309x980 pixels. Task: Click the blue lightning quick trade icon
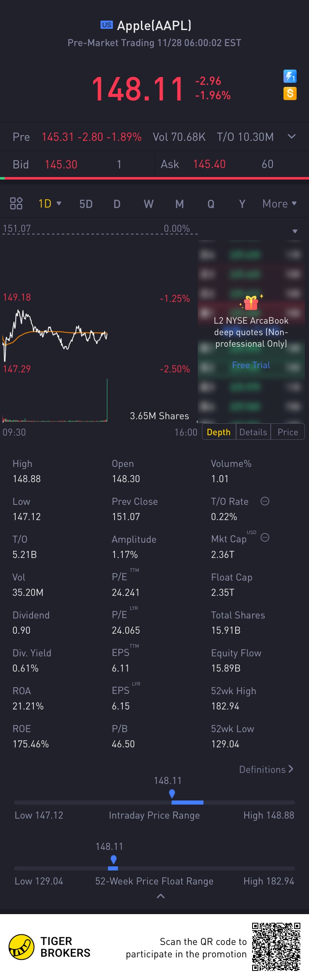[x=290, y=76]
